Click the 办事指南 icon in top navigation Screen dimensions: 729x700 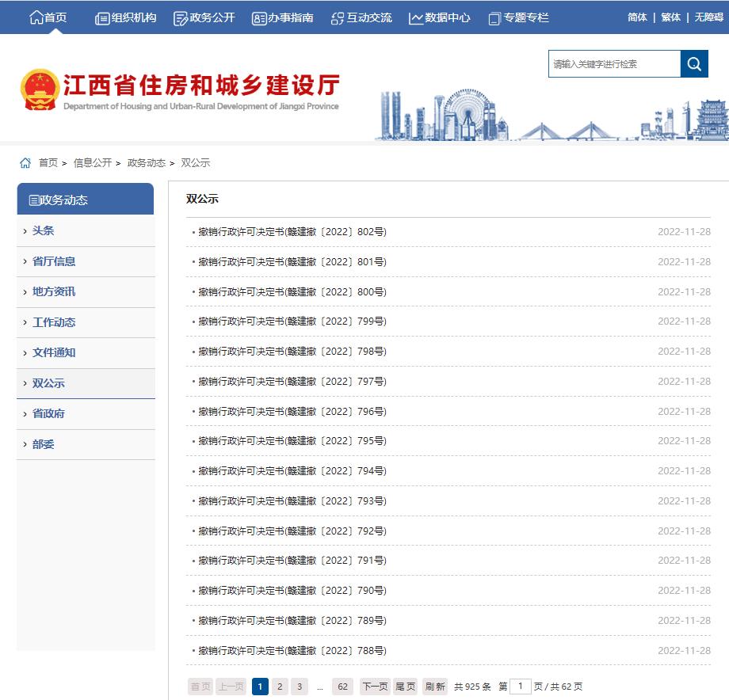pyautogui.click(x=259, y=17)
